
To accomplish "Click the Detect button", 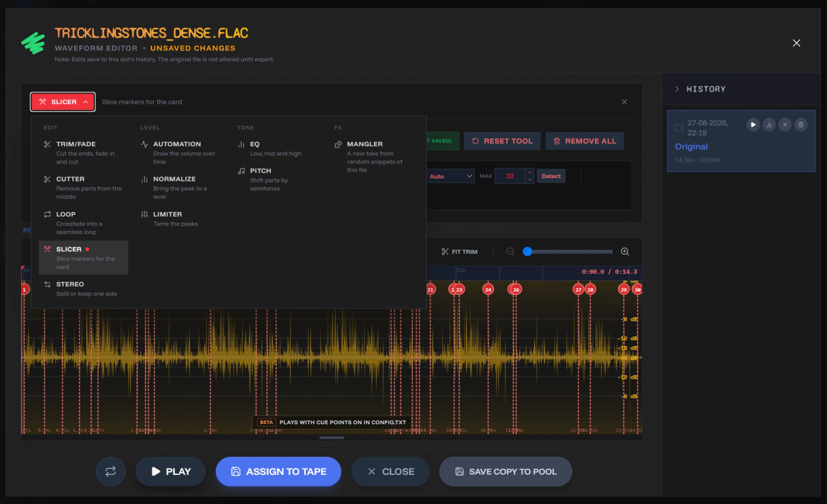I will [x=551, y=176].
